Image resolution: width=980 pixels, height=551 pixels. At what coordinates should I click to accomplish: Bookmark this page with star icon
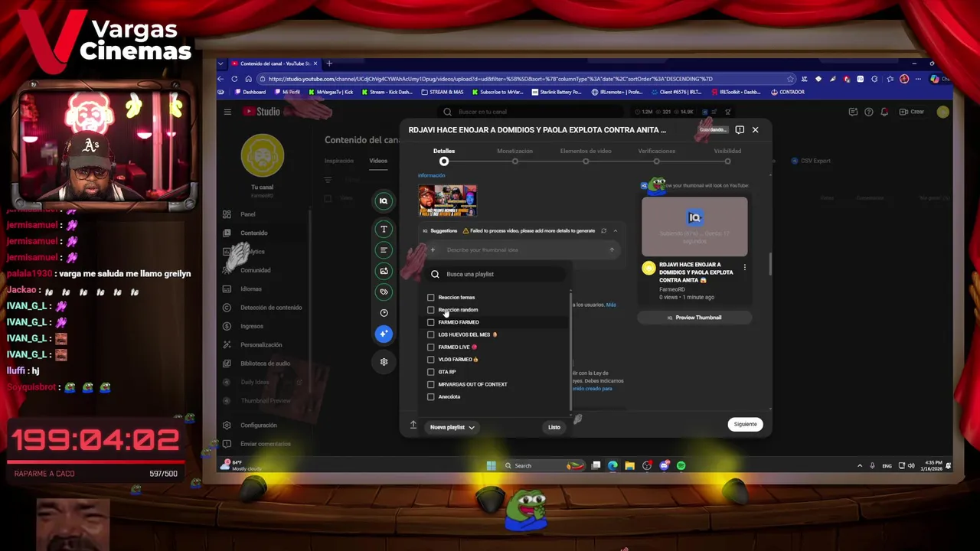pos(790,79)
